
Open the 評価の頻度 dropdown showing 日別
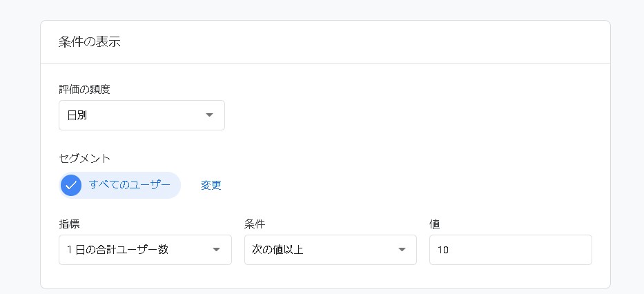tap(142, 115)
